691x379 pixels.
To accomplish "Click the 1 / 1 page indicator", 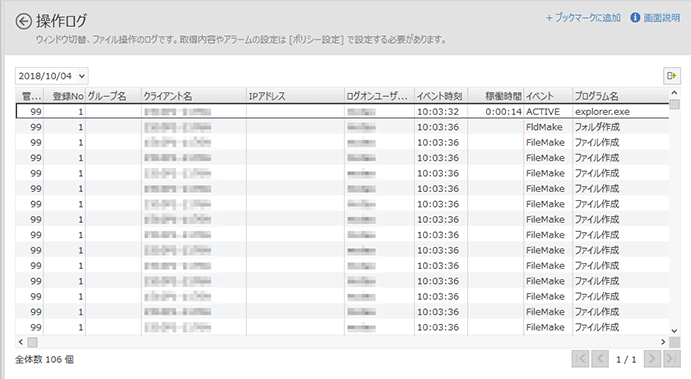I will click(626, 360).
